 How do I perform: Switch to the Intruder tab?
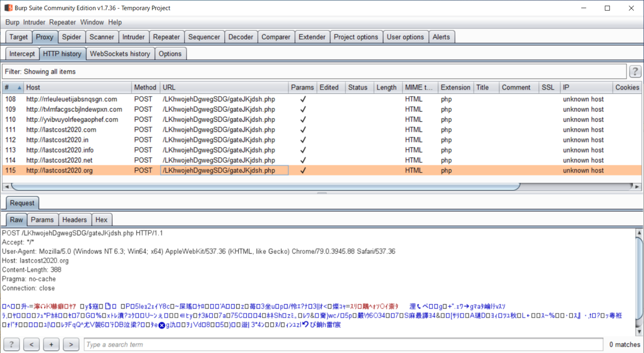coord(134,37)
